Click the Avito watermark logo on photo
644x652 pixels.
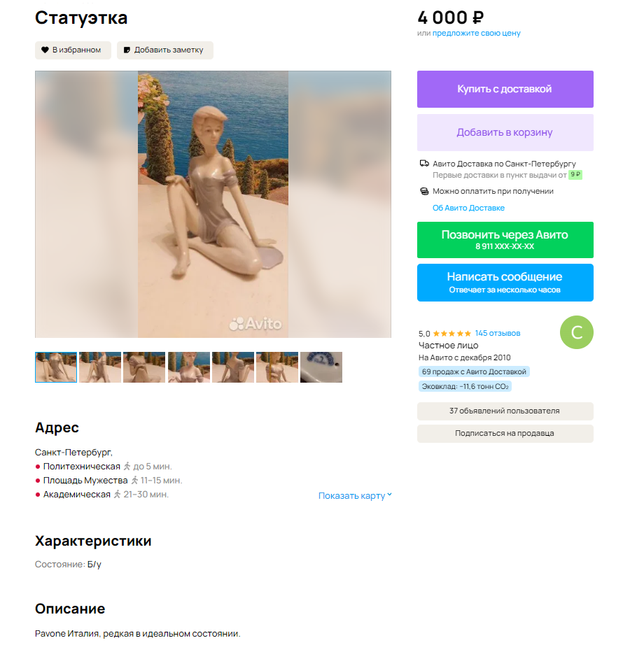point(255,323)
